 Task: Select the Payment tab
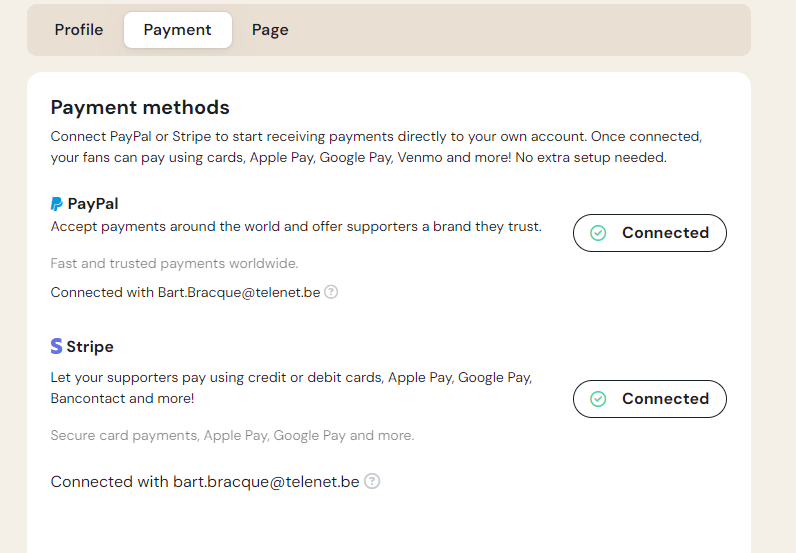pos(177,30)
